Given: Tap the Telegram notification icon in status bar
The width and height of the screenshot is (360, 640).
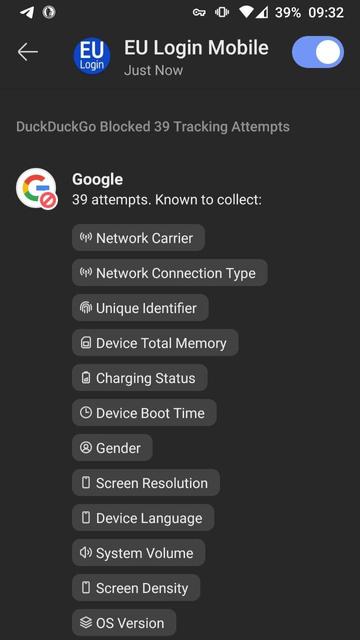Looking at the screenshot, I should pyautogui.click(x=27, y=12).
